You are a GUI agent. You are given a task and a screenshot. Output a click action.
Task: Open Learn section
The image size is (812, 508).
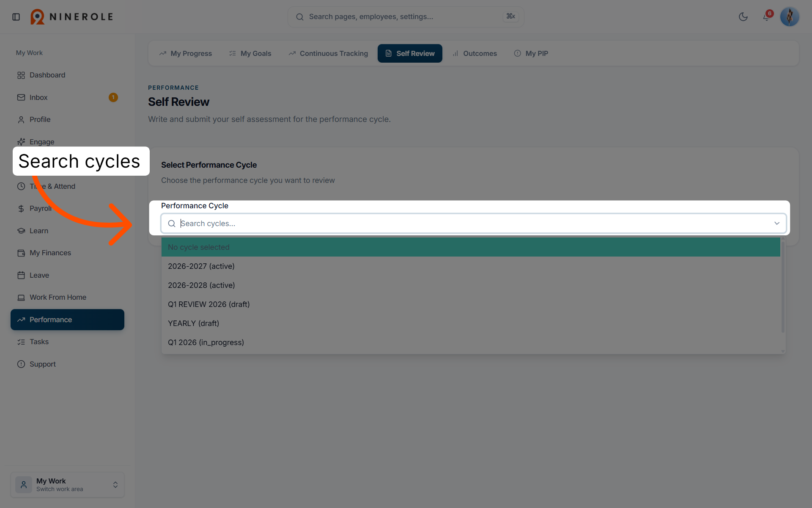click(x=68, y=231)
